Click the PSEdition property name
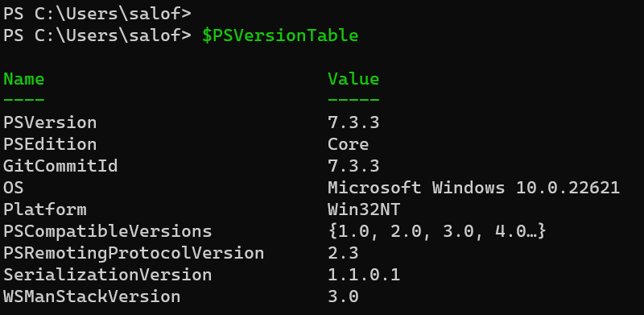This screenshot has width=644, height=315. click(50, 144)
